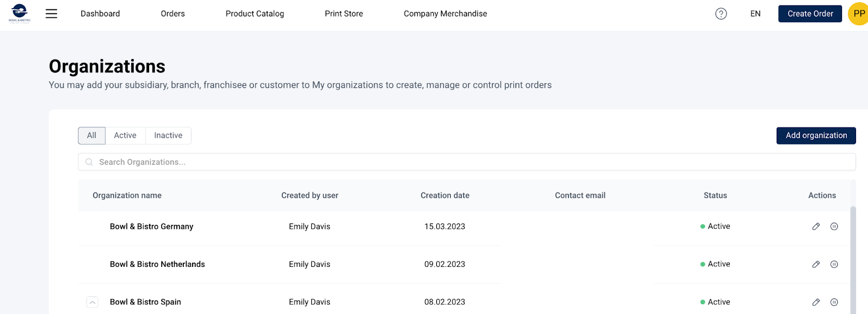
Task: Click the Created by user column header
Action: coord(310,195)
